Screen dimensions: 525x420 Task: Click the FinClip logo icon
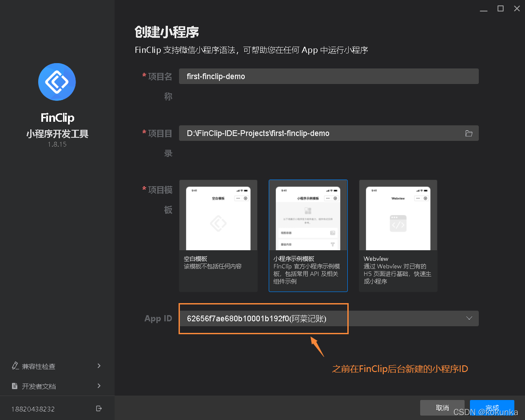[57, 82]
